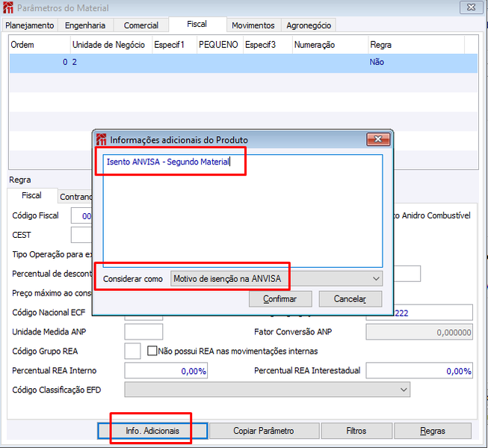Click the Código Fiscal input field
This screenshot has height=448, width=488.
(x=81, y=215)
